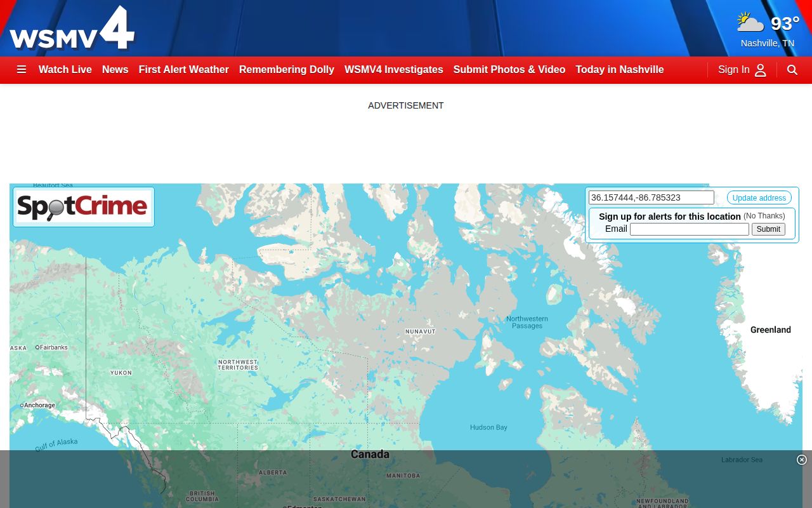Screen dimensions: 812x508
Task: Focus the coordinates address field
Action: point(652,197)
